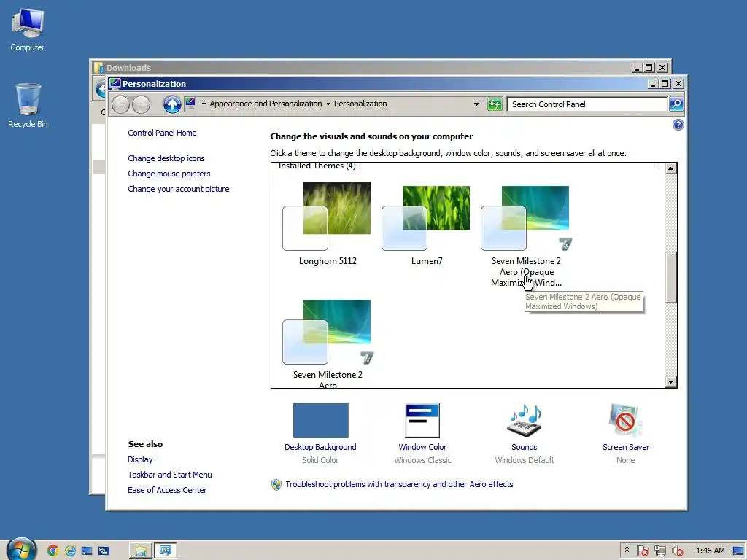Click the Personalization taskbar button
747x560 pixels.
(x=166, y=551)
